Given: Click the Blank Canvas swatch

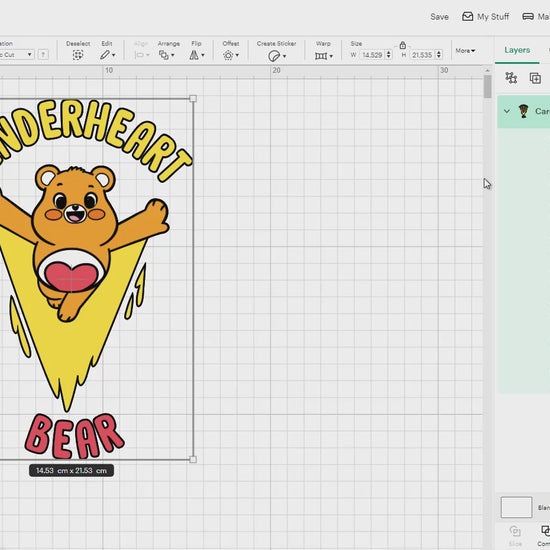Looking at the screenshot, I should coord(516,507).
